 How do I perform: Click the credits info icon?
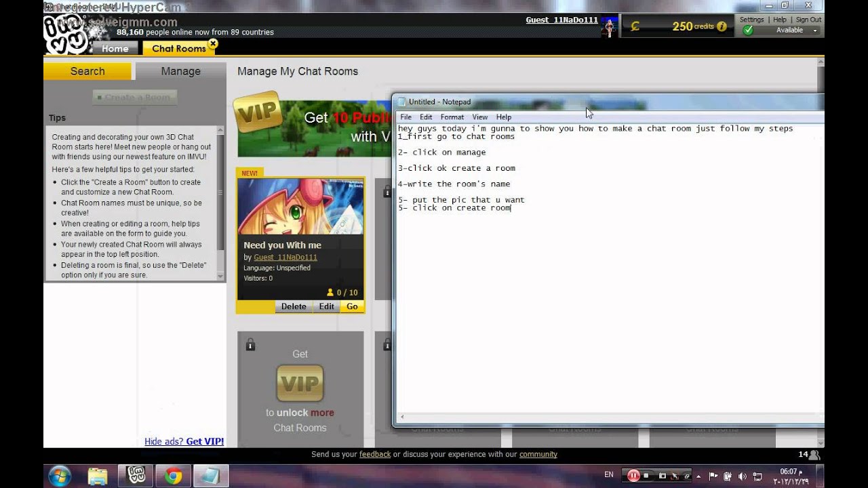tap(722, 26)
